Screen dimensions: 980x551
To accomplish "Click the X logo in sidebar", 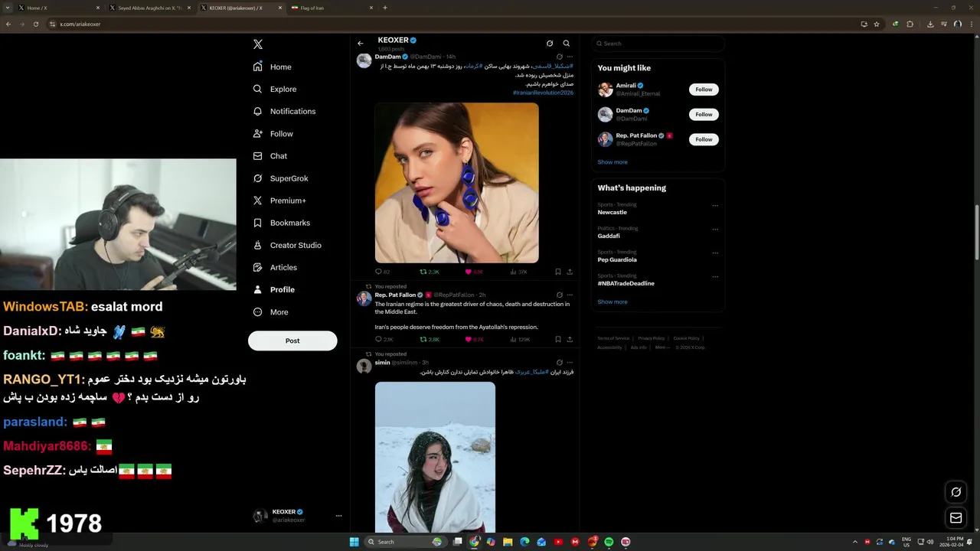I will tap(258, 44).
